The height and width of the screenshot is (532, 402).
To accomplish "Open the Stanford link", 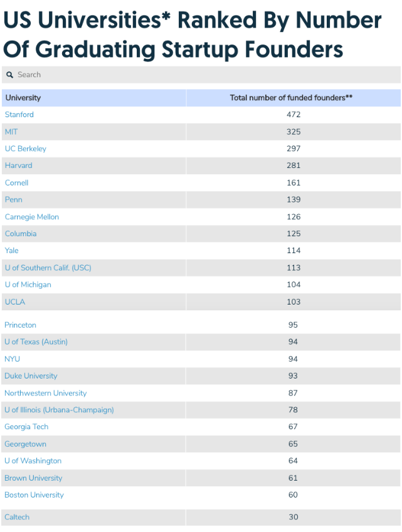I will [19, 115].
